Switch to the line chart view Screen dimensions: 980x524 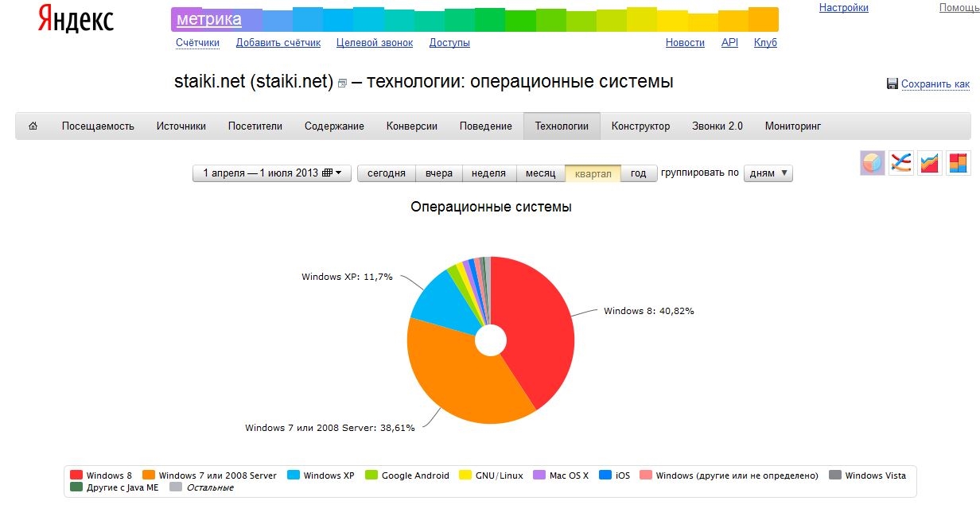(901, 163)
